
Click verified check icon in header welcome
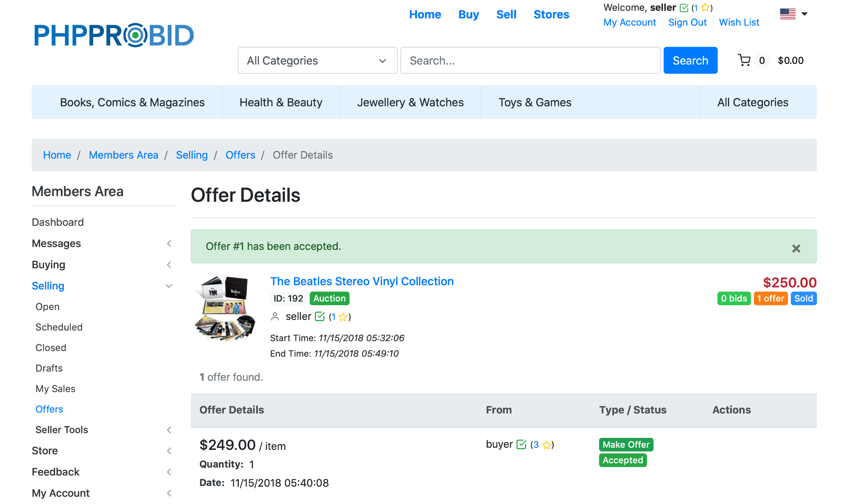pos(684,8)
